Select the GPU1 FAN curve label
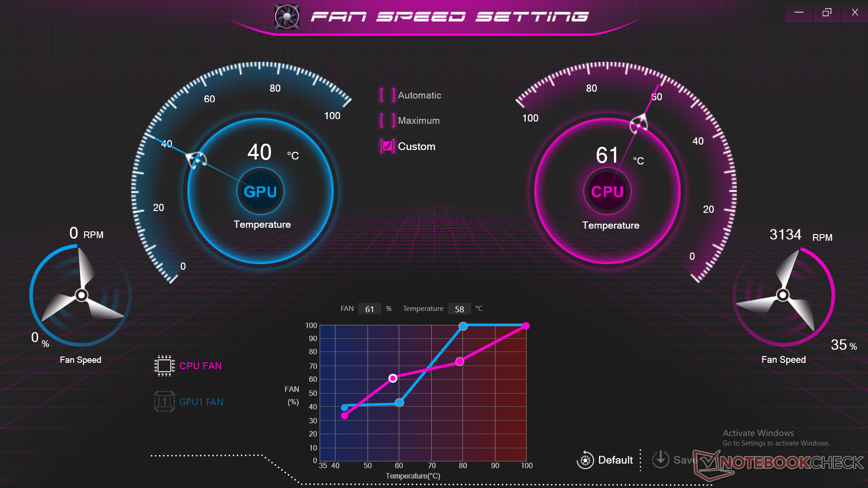The width and height of the screenshot is (868, 488). [201, 402]
